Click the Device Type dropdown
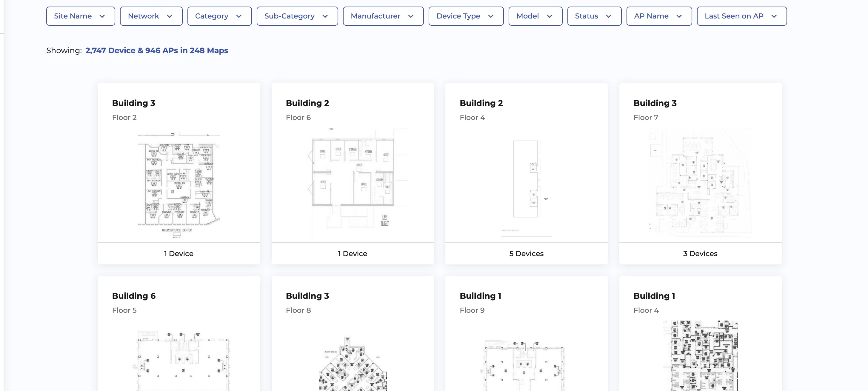This screenshot has height=391, width=868. point(466,16)
